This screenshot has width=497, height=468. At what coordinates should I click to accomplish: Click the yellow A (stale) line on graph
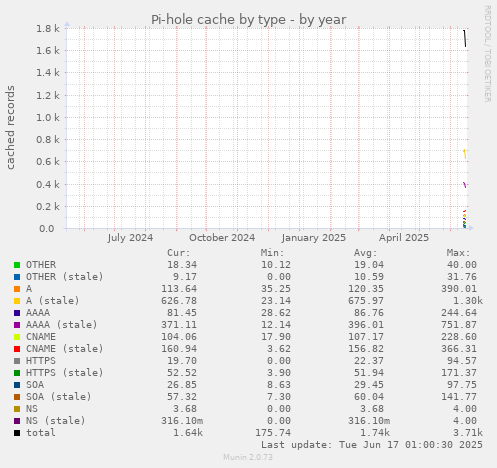tap(465, 154)
